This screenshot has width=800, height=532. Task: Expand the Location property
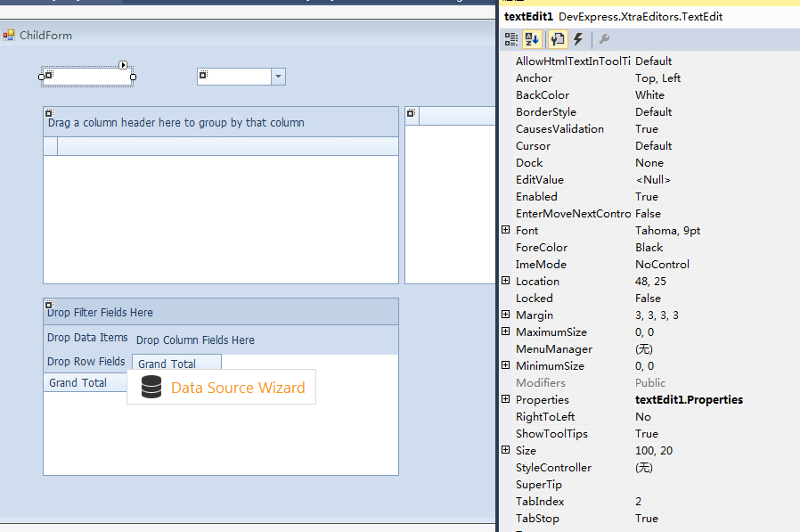[506, 282]
